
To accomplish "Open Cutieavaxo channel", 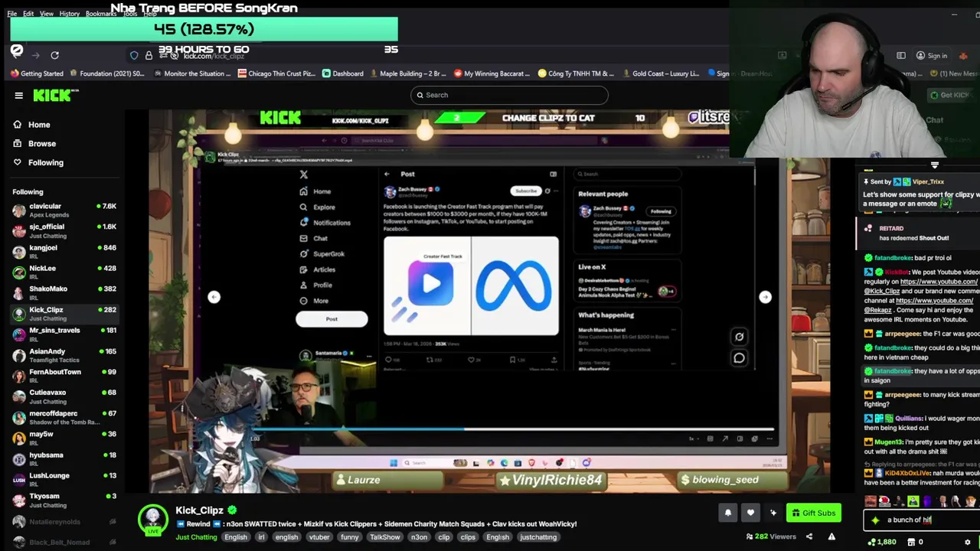I will (x=64, y=396).
